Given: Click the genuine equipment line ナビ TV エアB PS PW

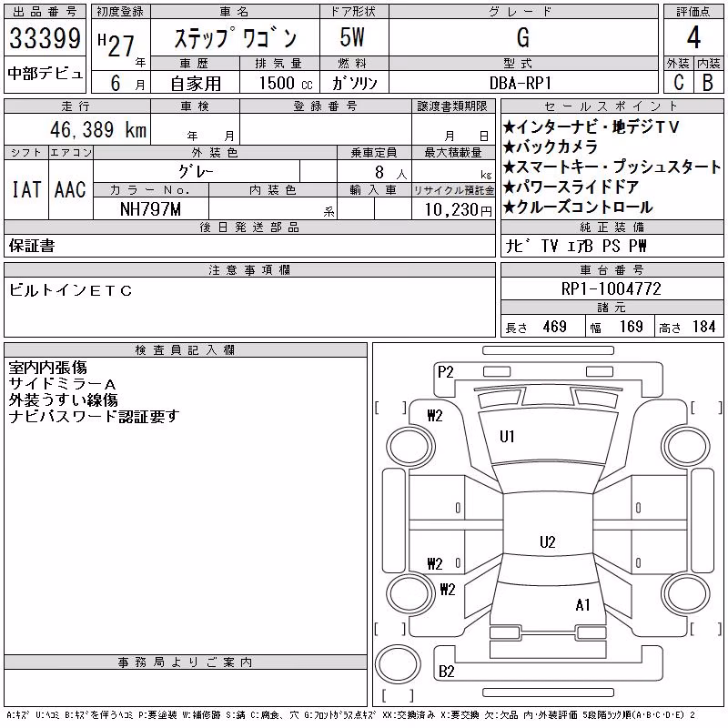Looking at the screenshot, I should pyautogui.click(x=576, y=246).
